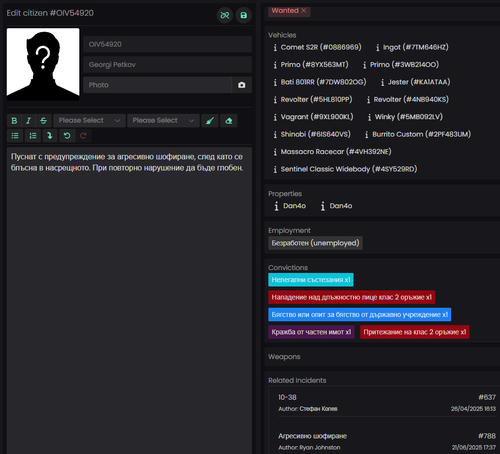This screenshot has height=454, width=500.
Task: Click the Sentinel Classic Widebody vehicle text
Action: pyautogui.click(x=349, y=169)
